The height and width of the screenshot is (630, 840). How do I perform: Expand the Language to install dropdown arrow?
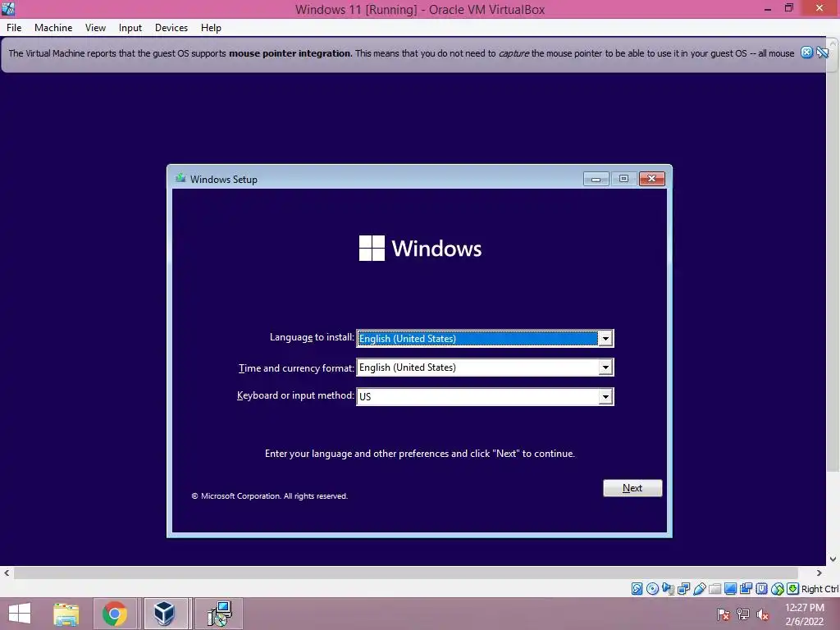[605, 339]
